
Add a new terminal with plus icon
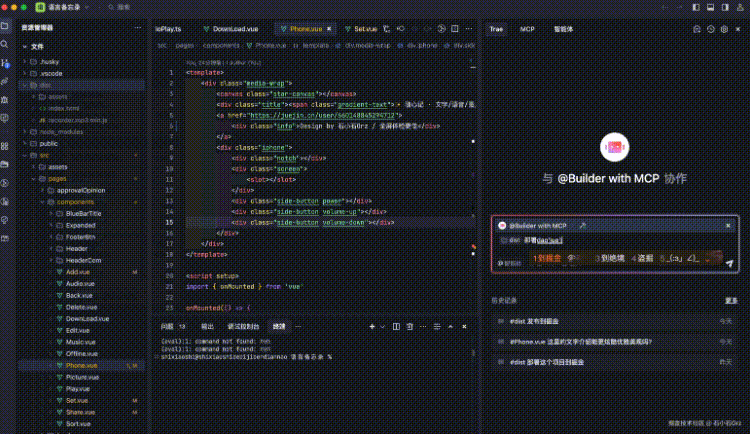click(372, 326)
